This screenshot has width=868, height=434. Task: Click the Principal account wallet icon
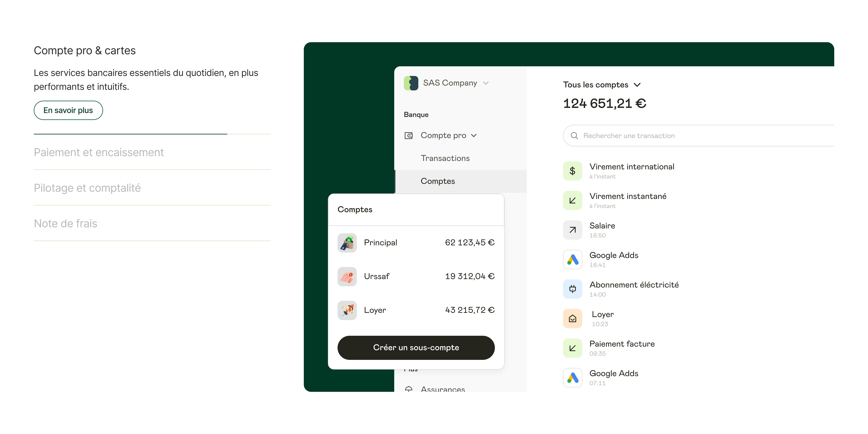point(347,243)
